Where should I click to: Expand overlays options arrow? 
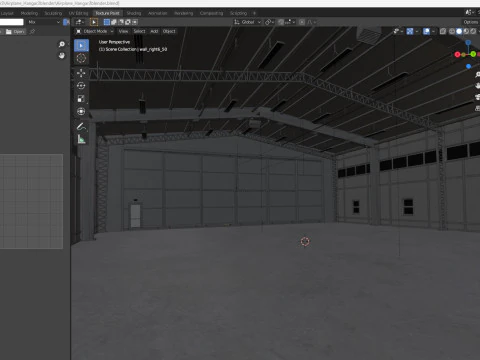[433, 31]
